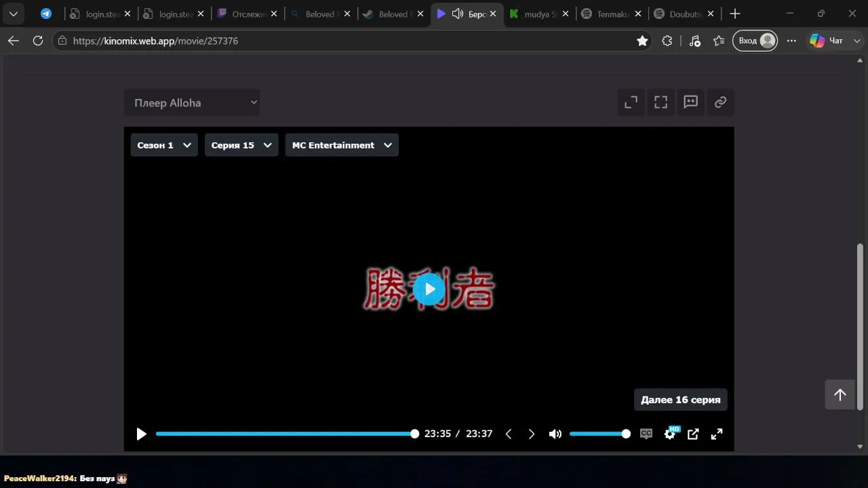Adjust the player volume slider

click(599, 434)
